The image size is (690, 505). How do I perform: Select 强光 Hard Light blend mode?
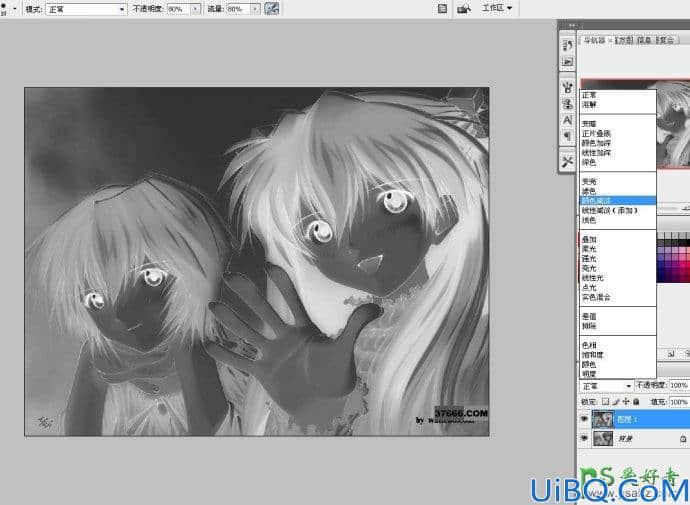618,259
